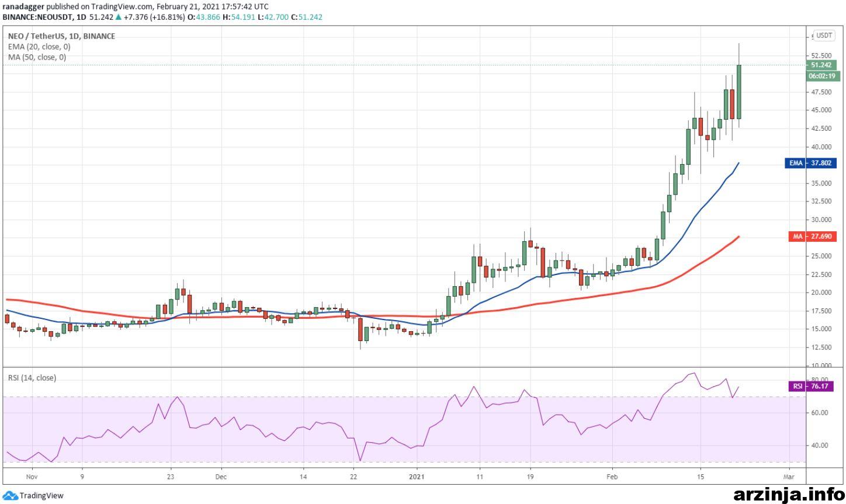Image resolution: width=846 pixels, height=504 pixels.
Task: Click the Dec label on the date axis
Action: point(221,476)
